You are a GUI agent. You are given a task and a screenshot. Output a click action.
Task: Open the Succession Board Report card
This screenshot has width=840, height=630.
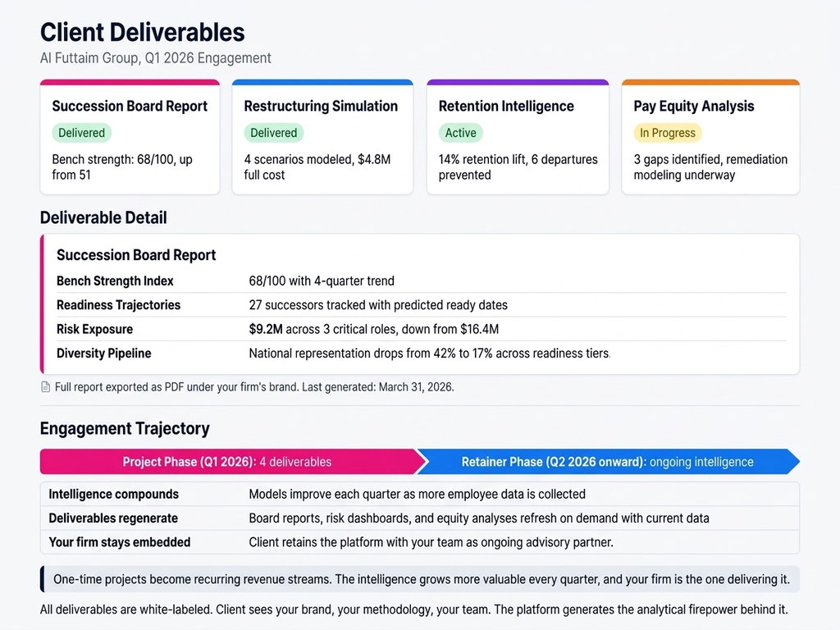[x=130, y=138]
